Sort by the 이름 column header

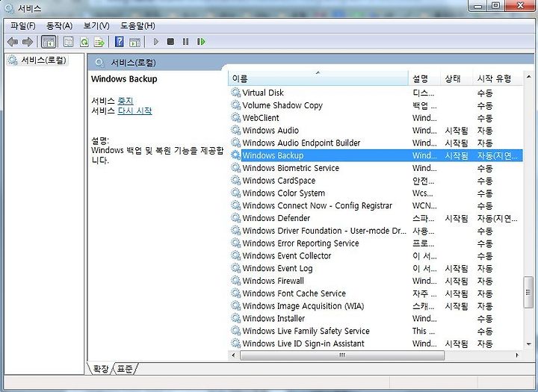[318, 78]
